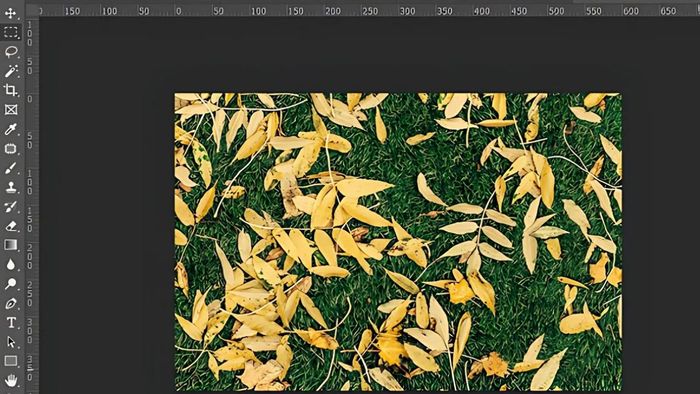Select the Crop tool
The height and width of the screenshot is (394, 700).
click(x=11, y=90)
